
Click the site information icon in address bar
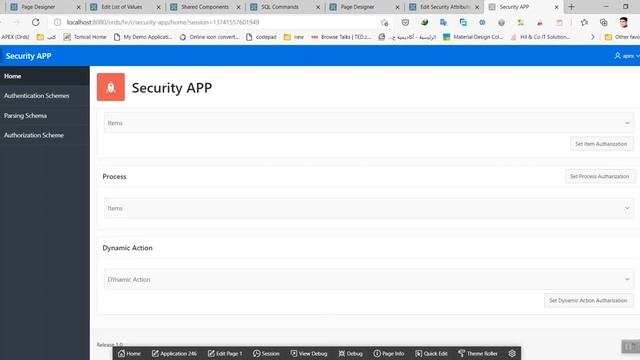tap(58, 22)
